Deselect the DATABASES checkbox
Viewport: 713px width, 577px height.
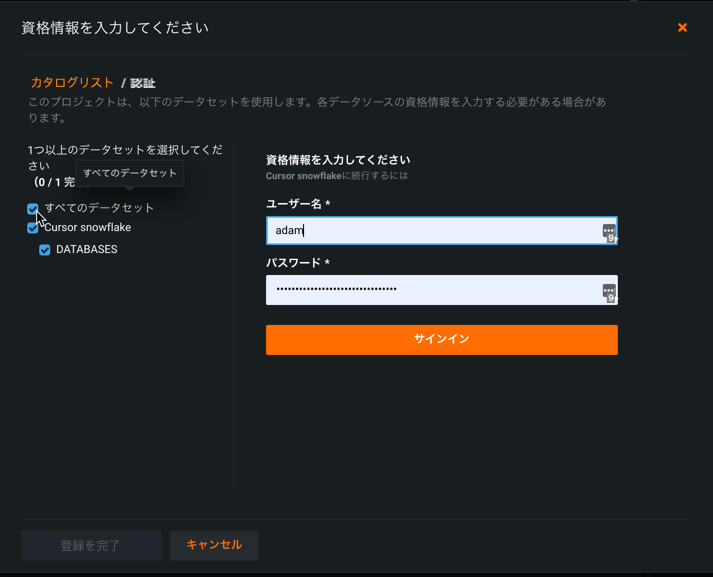point(45,250)
